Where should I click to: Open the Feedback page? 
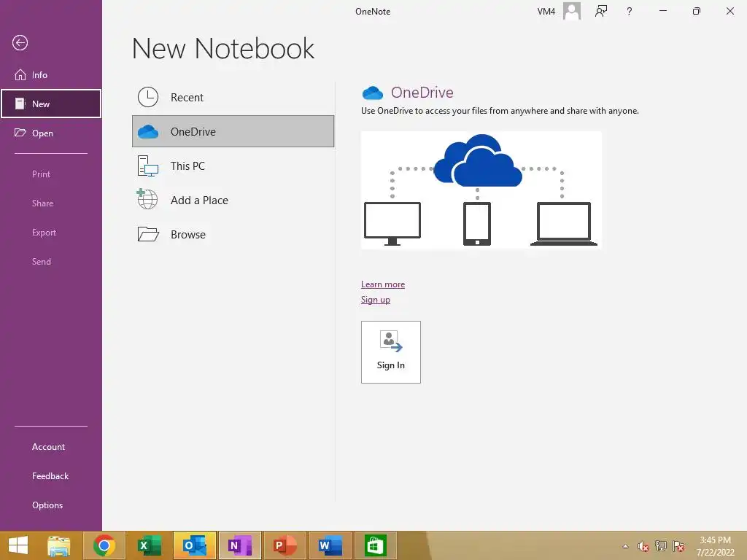[51, 475]
